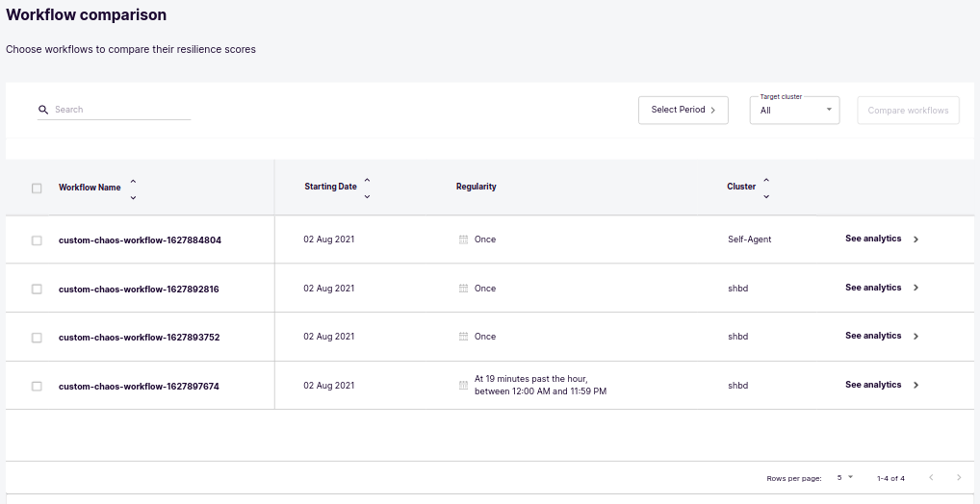The height and width of the screenshot is (504, 980).
Task: Tick the checkbox for custom-chaos-workflow-1627897674
Action: click(x=37, y=386)
